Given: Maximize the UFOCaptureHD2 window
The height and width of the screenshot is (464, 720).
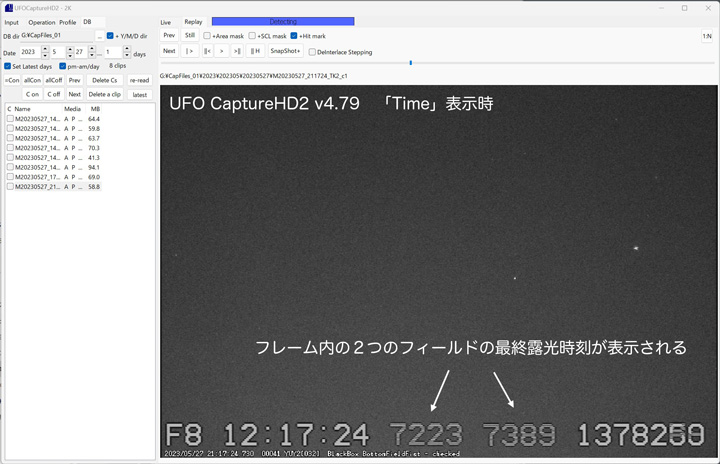Looking at the screenshot, I should point(684,8).
